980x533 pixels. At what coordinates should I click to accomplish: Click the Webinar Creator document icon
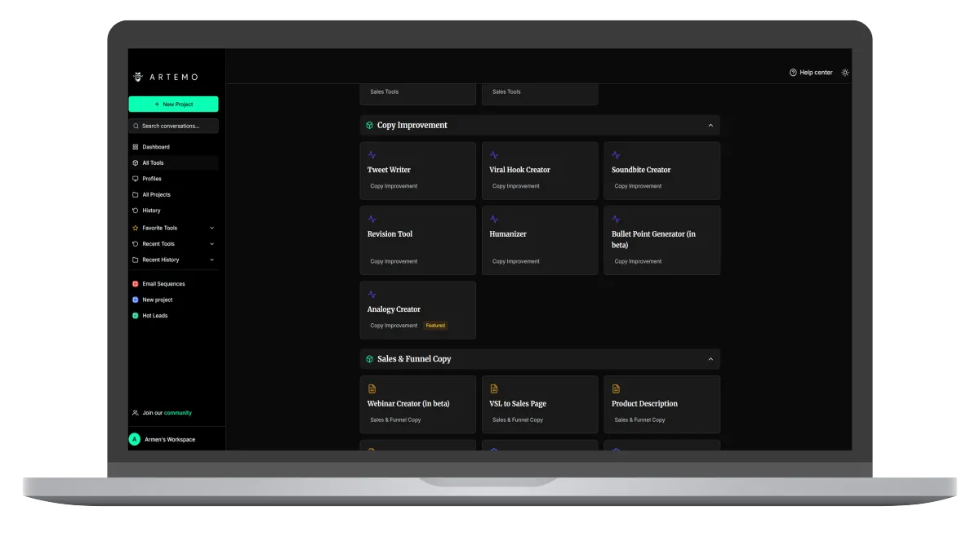click(x=372, y=389)
